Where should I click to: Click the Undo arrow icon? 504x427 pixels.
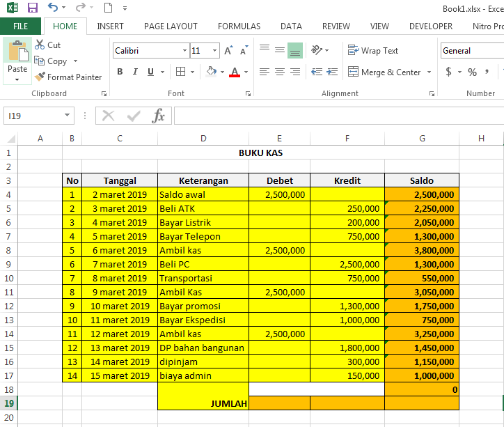coord(53,7)
